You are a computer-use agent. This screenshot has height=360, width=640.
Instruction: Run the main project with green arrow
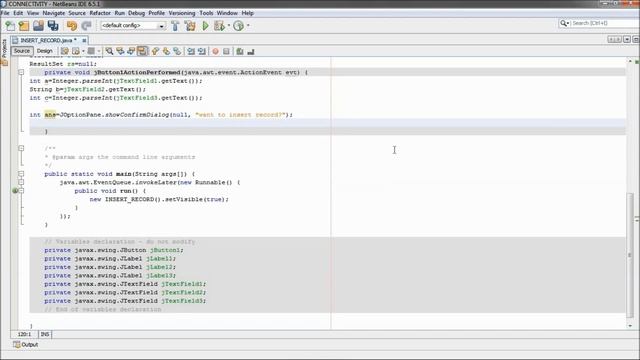(205, 26)
